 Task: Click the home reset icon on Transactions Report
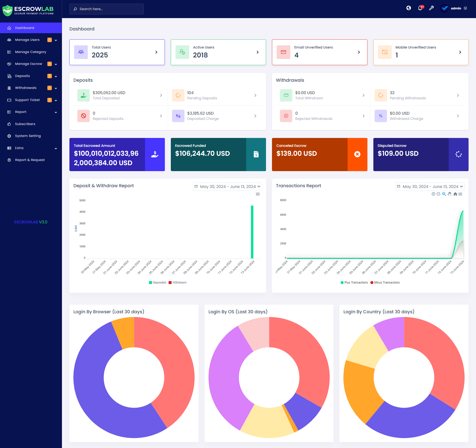[455, 194]
